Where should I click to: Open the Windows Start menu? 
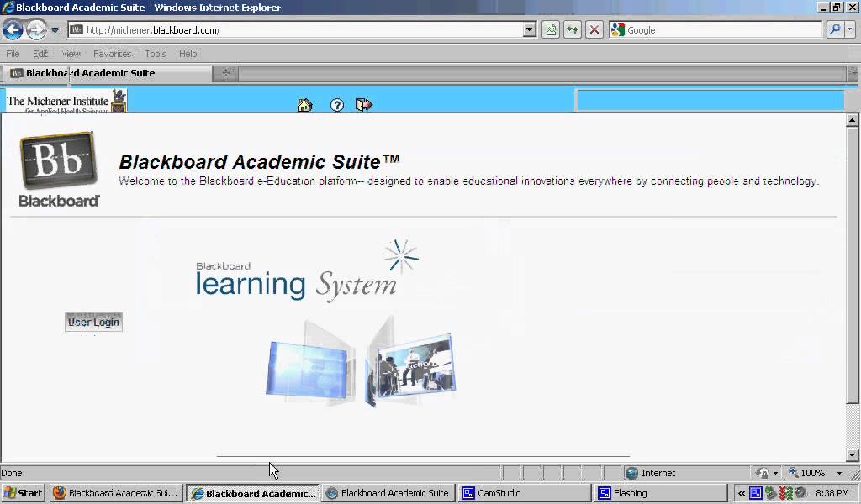(23, 493)
